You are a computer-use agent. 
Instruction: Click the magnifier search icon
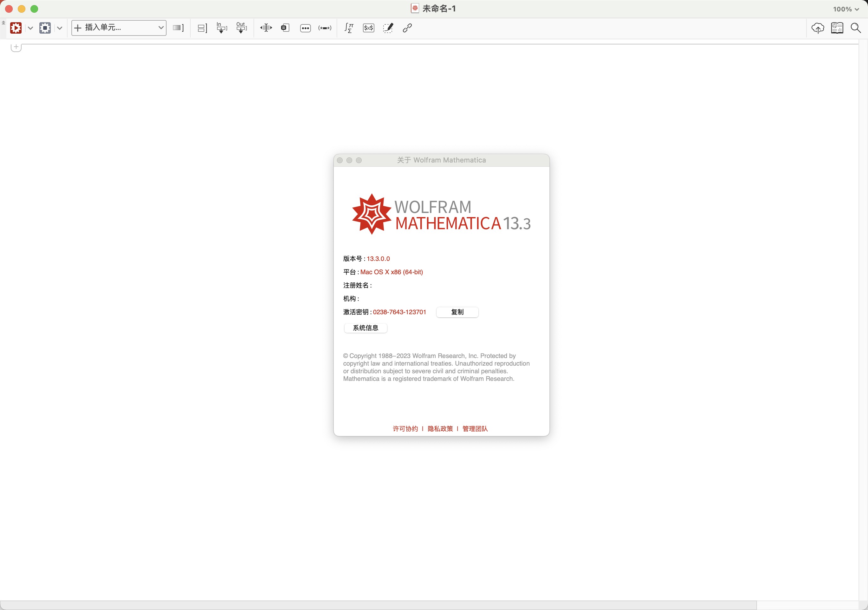[856, 28]
